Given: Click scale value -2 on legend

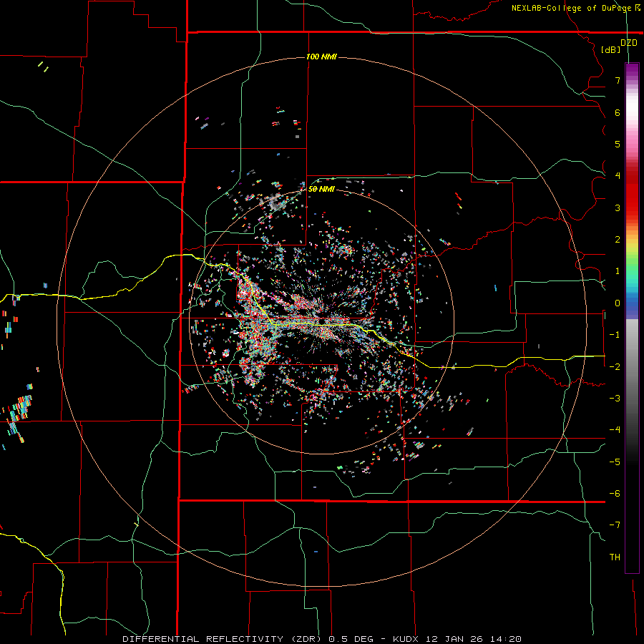Looking at the screenshot, I should 615,367.
